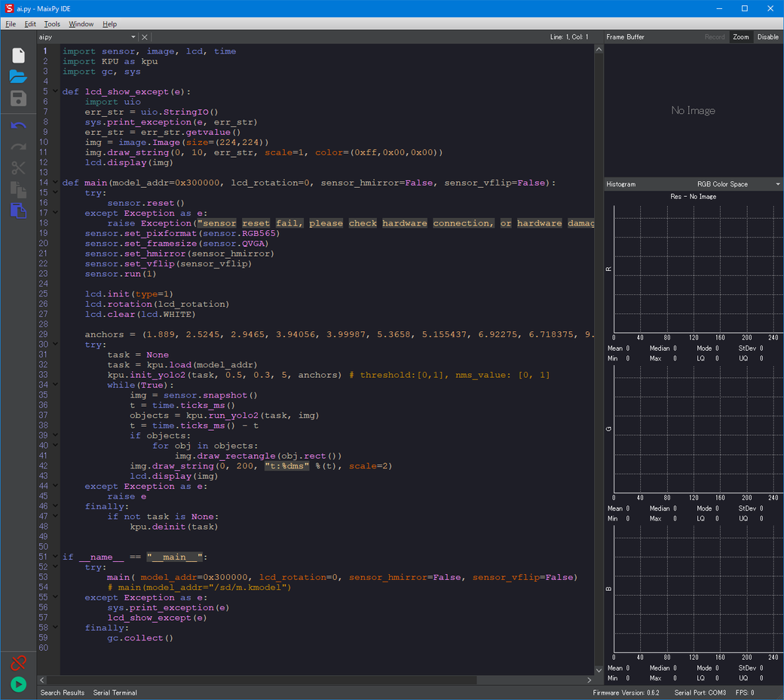This screenshot has width=784, height=700.
Task: Open the Serial Terminal panel
Action: [115, 692]
